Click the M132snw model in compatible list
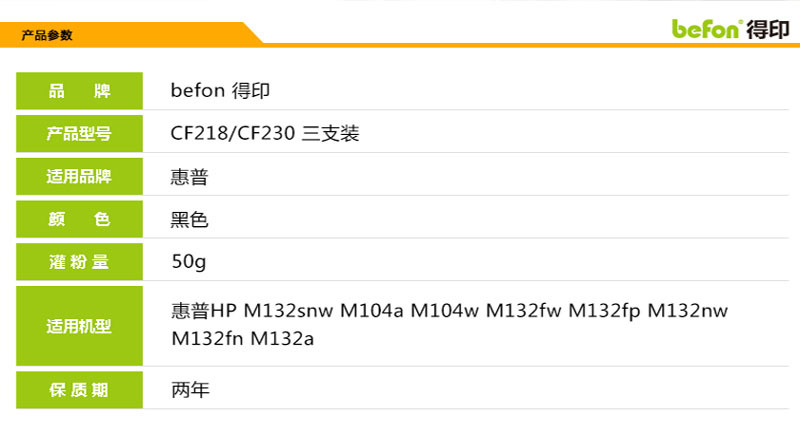This screenshot has width=800, height=422. [288, 311]
